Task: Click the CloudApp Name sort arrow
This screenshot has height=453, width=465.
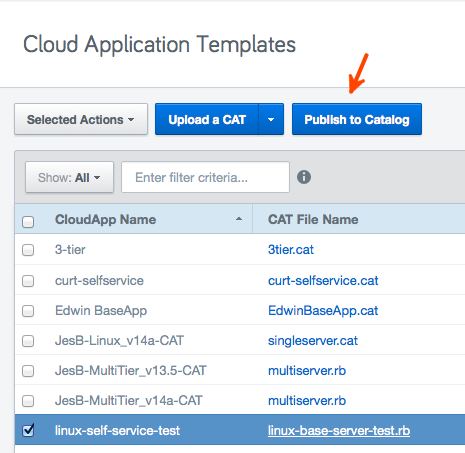Action: pyautogui.click(x=239, y=219)
